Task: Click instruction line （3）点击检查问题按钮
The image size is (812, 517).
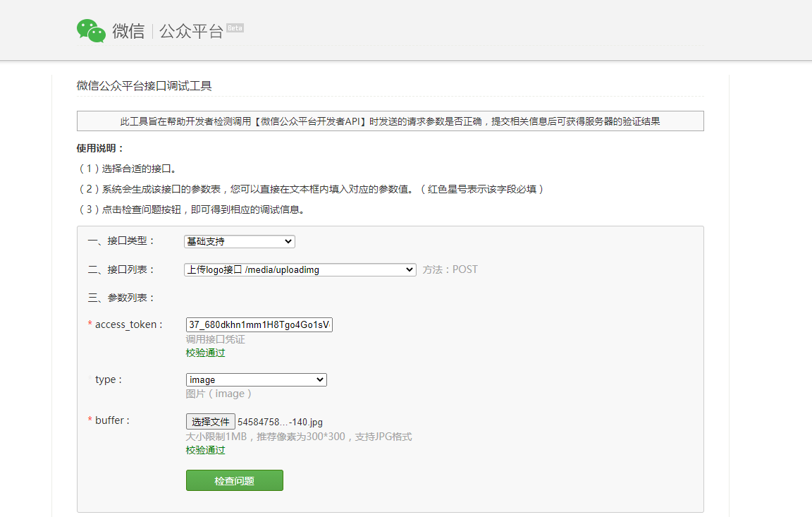Action: click(x=192, y=209)
